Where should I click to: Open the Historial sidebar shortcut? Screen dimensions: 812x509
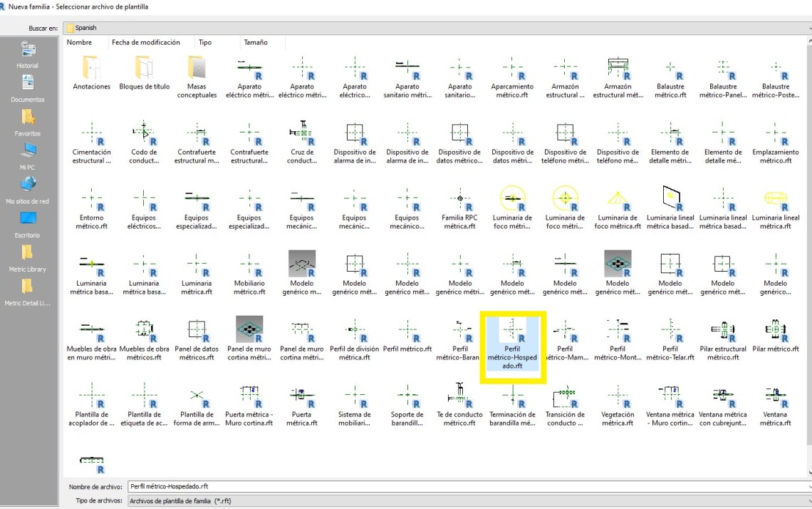point(28,54)
